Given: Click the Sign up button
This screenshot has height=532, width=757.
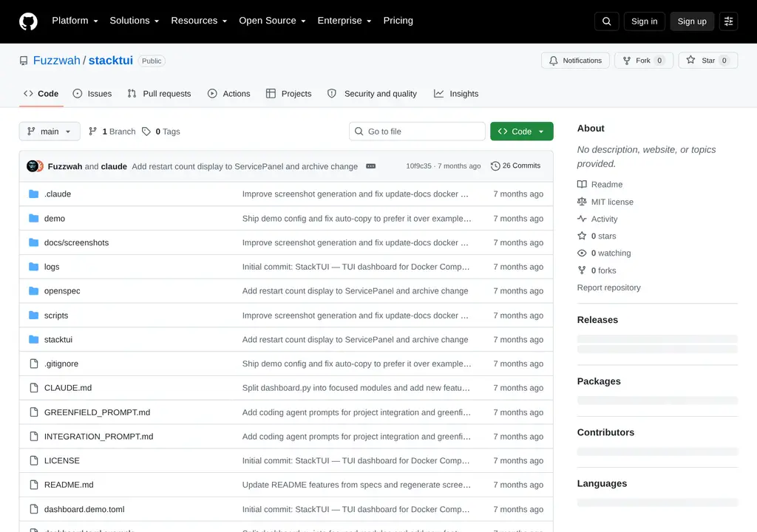Looking at the screenshot, I should pos(692,21).
